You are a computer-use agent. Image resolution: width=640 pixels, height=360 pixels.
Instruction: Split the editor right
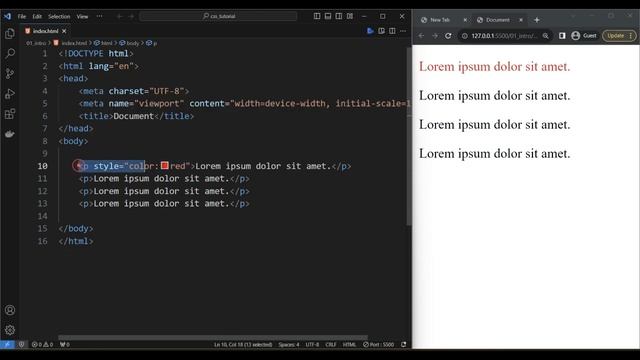pyautogui.click(x=392, y=31)
